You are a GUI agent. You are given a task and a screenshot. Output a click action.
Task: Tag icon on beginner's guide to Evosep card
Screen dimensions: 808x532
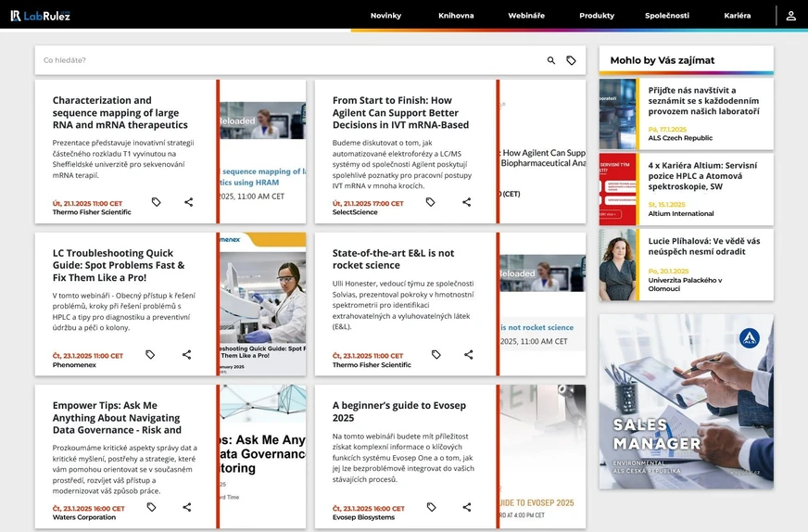coord(431,507)
